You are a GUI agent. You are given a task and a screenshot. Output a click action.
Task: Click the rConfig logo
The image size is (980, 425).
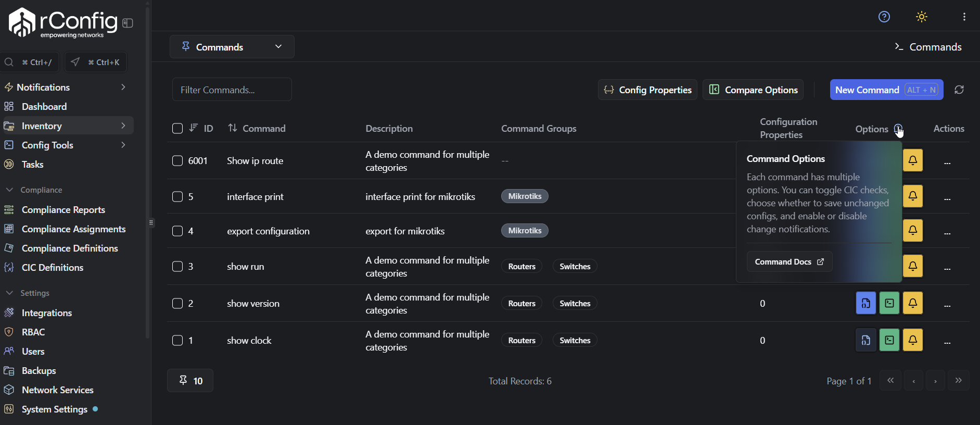pyautogui.click(x=62, y=23)
